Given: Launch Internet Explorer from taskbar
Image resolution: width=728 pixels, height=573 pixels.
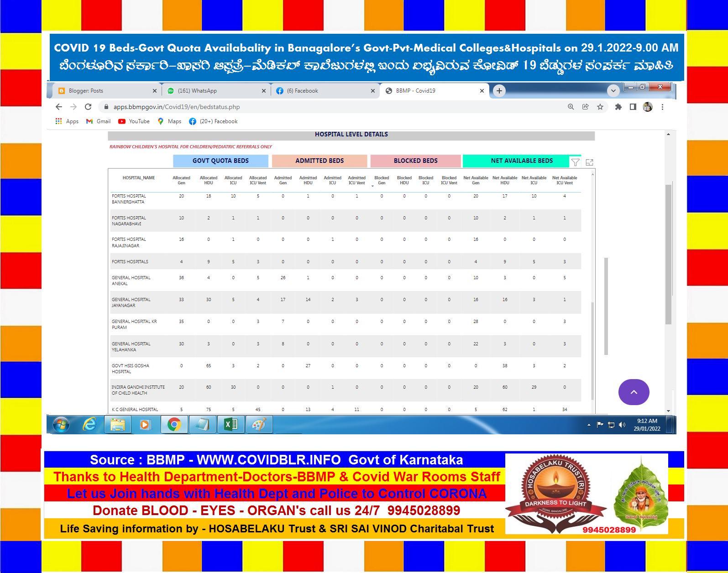Looking at the screenshot, I should (x=89, y=425).
